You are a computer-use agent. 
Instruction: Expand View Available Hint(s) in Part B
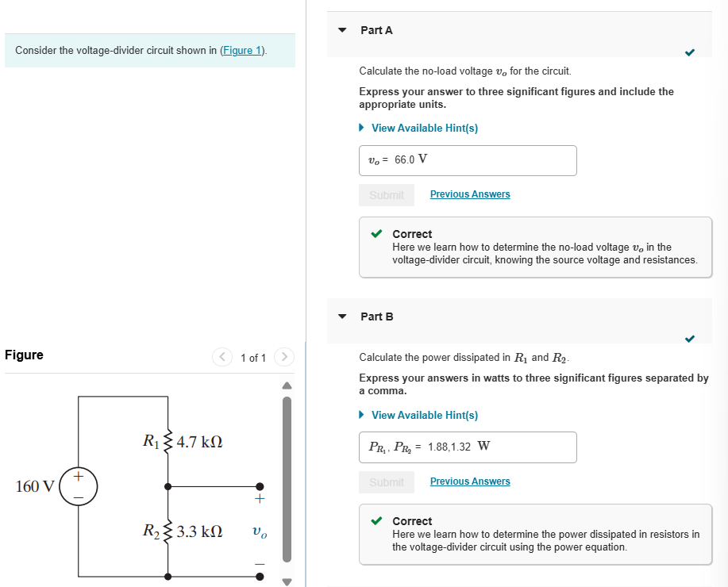pyautogui.click(x=425, y=415)
